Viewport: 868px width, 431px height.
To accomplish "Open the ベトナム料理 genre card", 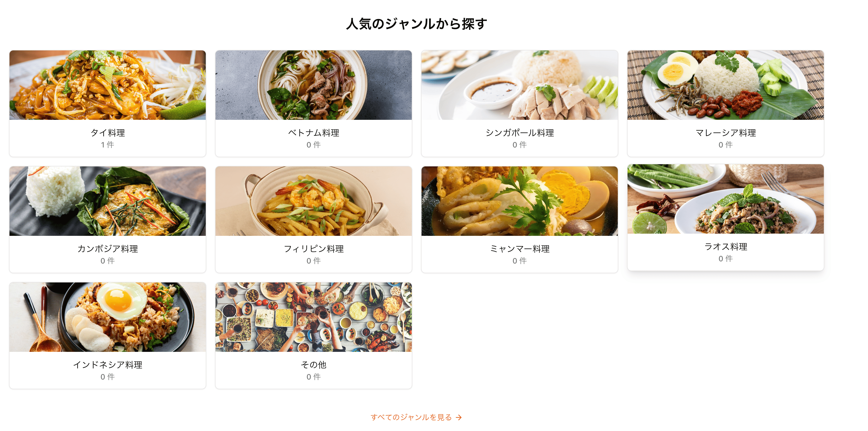I will point(313,104).
